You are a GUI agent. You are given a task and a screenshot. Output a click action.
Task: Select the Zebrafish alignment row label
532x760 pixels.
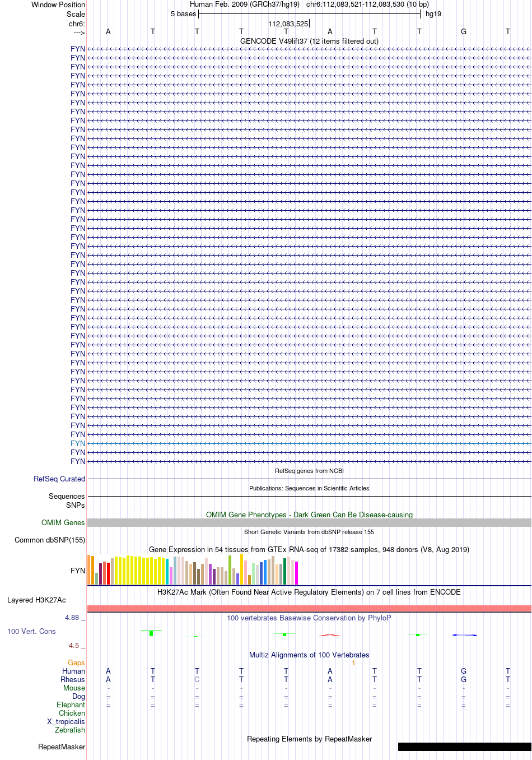pyautogui.click(x=70, y=730)
